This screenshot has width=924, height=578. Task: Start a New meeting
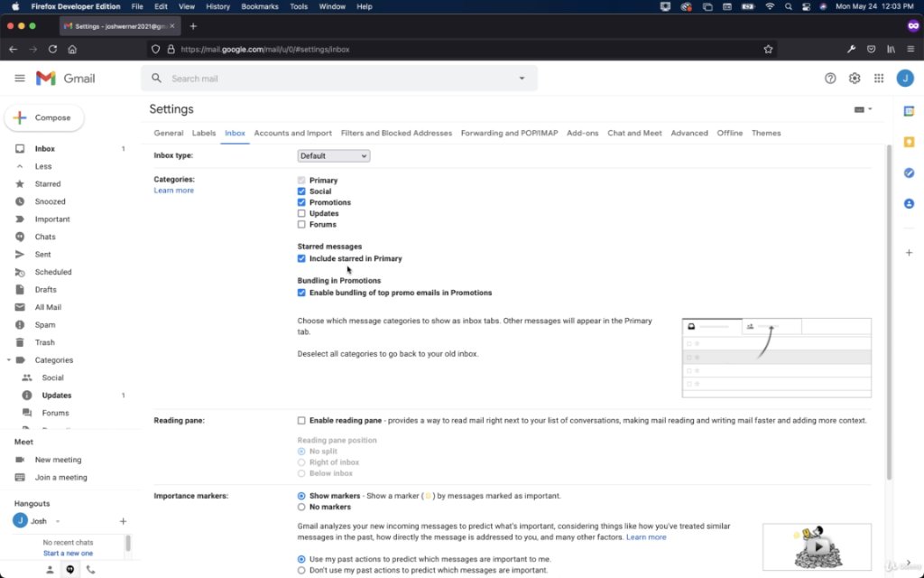coord(58,460)
